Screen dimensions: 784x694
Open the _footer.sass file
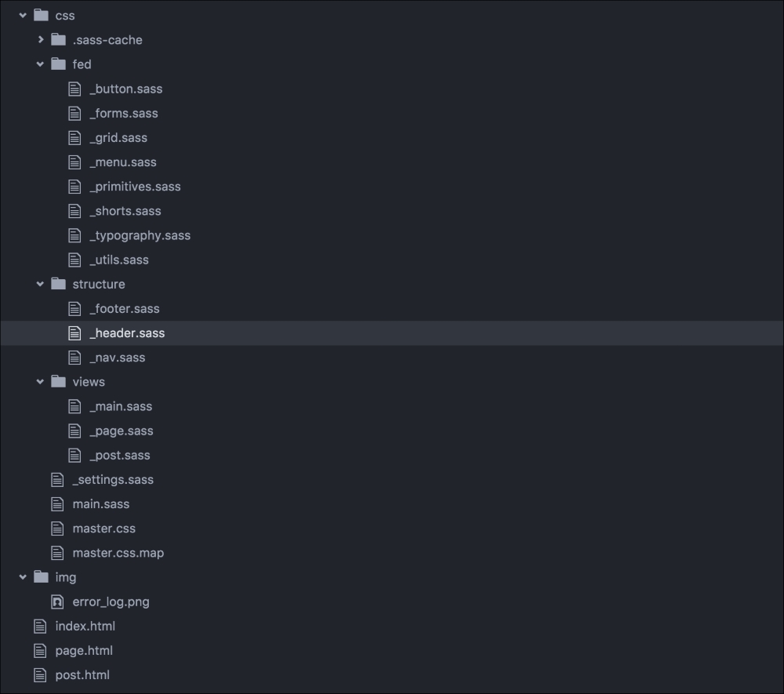125,308
